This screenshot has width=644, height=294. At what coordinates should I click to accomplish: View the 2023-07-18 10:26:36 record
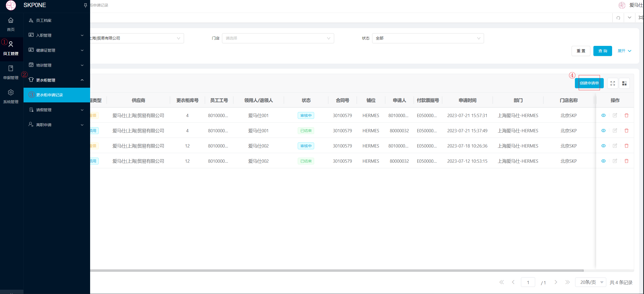click(603, 146)
